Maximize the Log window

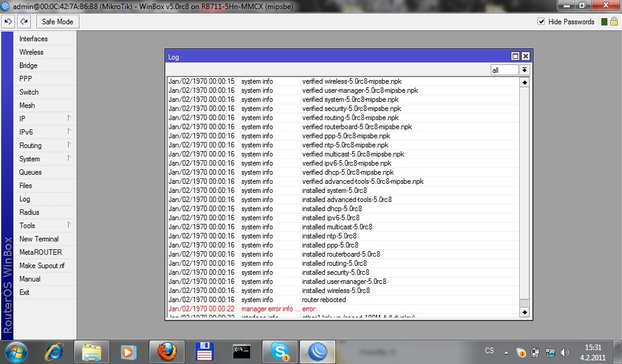[515, 56]
